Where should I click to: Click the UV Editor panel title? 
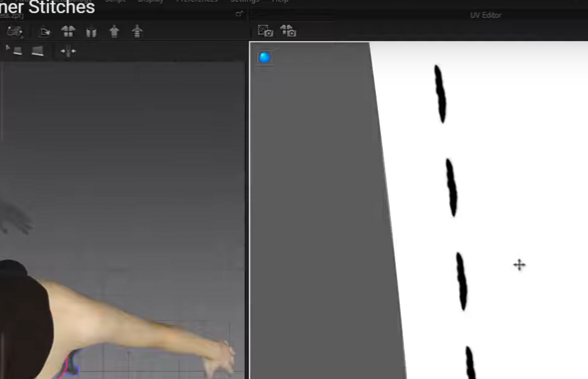[485, 15]
